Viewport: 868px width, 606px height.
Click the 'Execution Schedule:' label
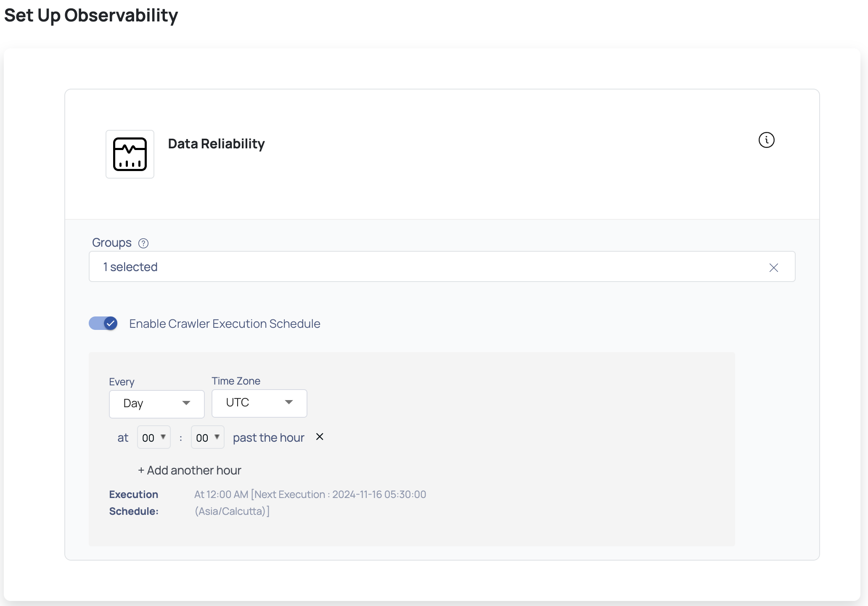click(x=134, y=503)
